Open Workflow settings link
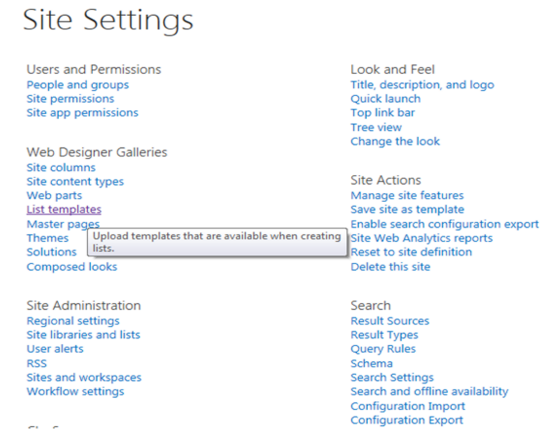Image resolution: width=555 pixels, height=433 pixels. 75,392
